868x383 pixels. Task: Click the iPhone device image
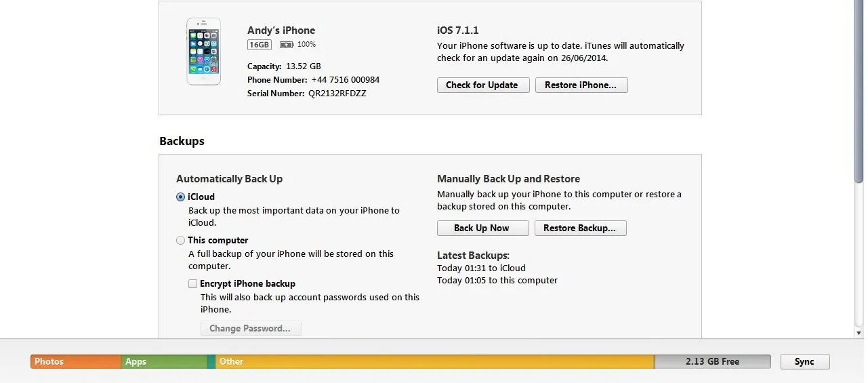click(x=203, y=52)
